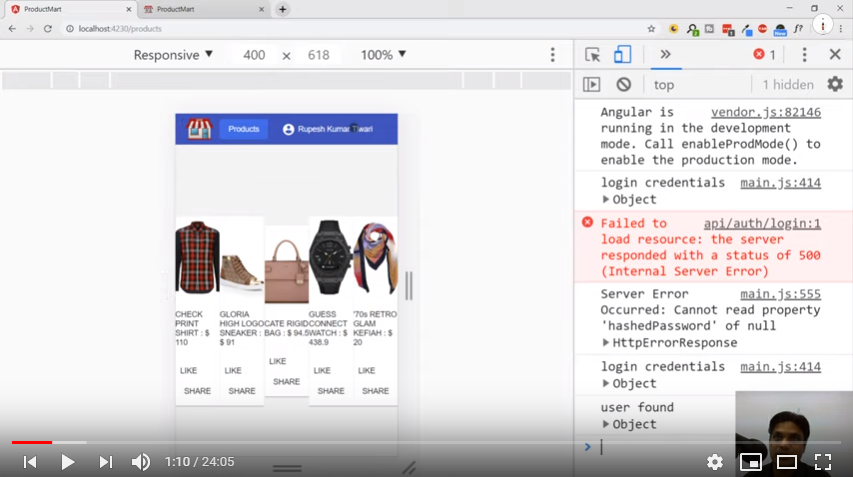The width and height of the screenshot is (853, 477).
Task: Play the video
Action: pos(68,462)
